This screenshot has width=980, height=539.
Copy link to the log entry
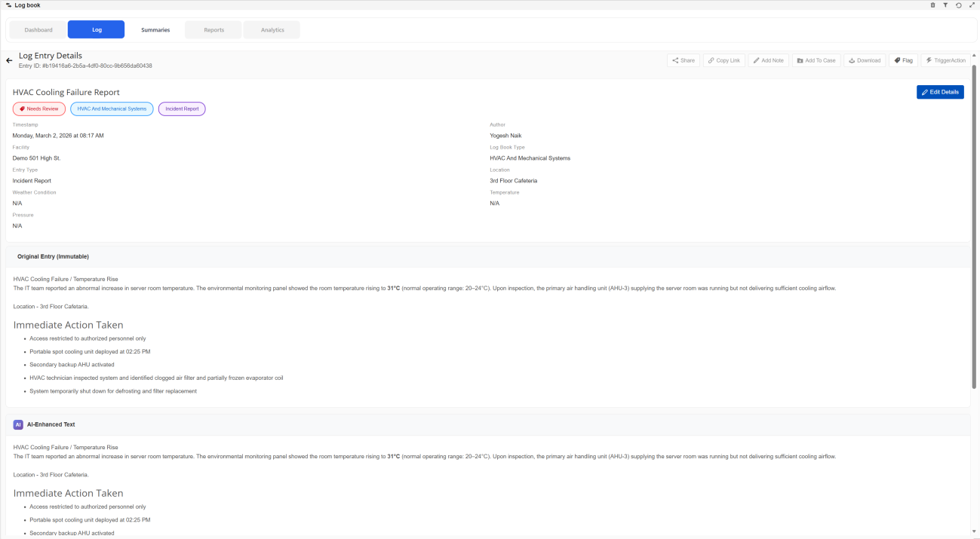724,60
